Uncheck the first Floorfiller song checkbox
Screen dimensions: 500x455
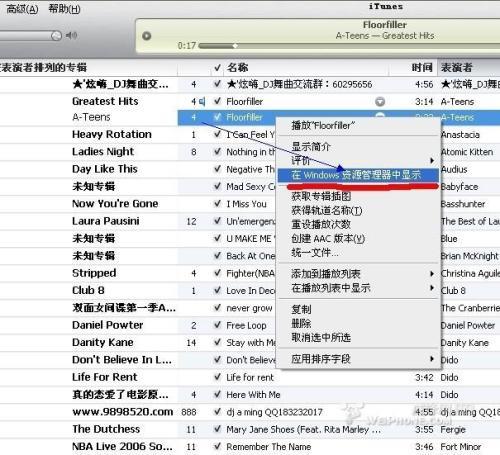[x=217, y=101]
